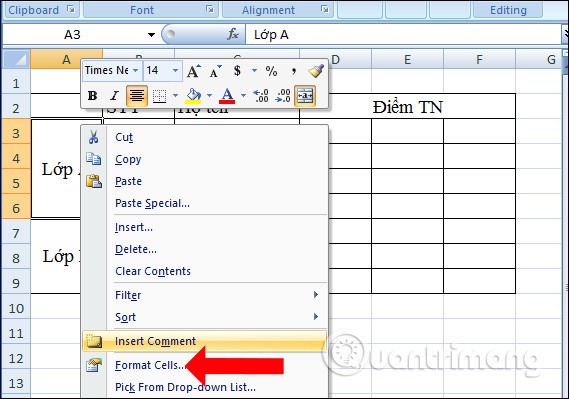Open the fill color dropdown arrow

click(x=209, y=96)
